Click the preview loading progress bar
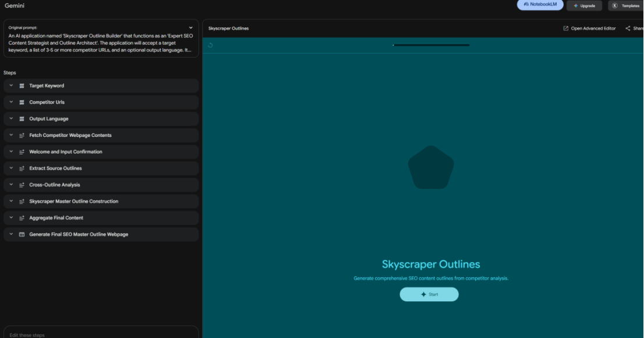Viewport: 644px width, 338px height. click(431, 45)
